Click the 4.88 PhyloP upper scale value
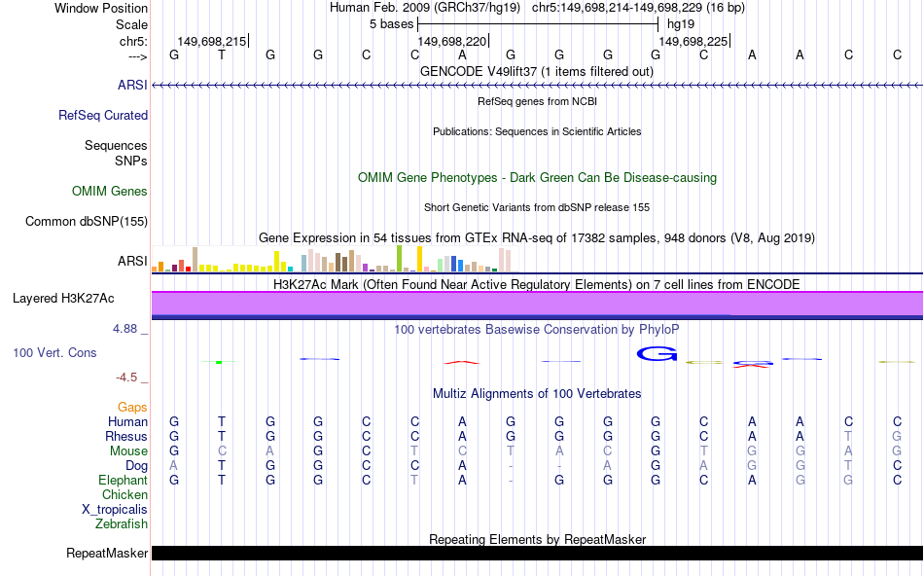Screen dimensions: 924x576 coord(124,329)
